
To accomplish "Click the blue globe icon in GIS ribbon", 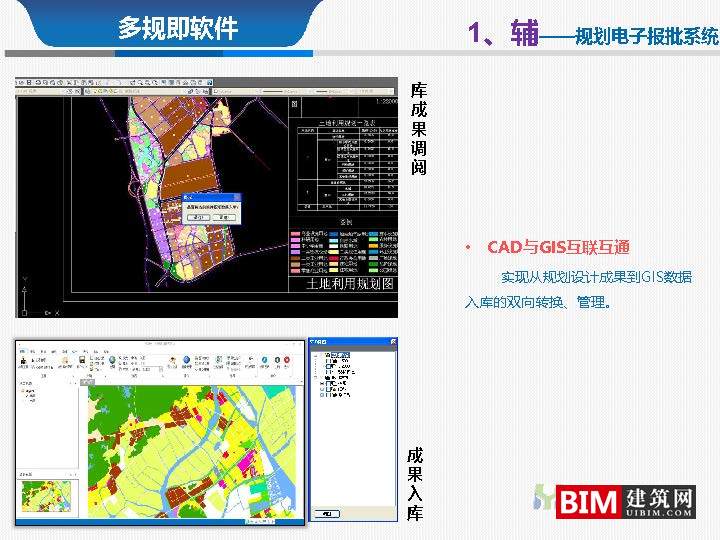I will pos(111,361).
